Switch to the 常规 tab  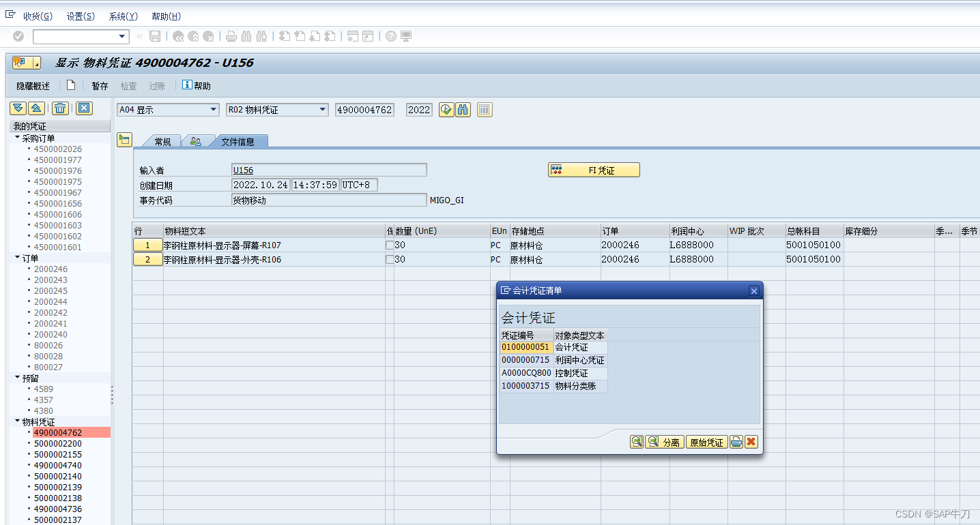162,141
